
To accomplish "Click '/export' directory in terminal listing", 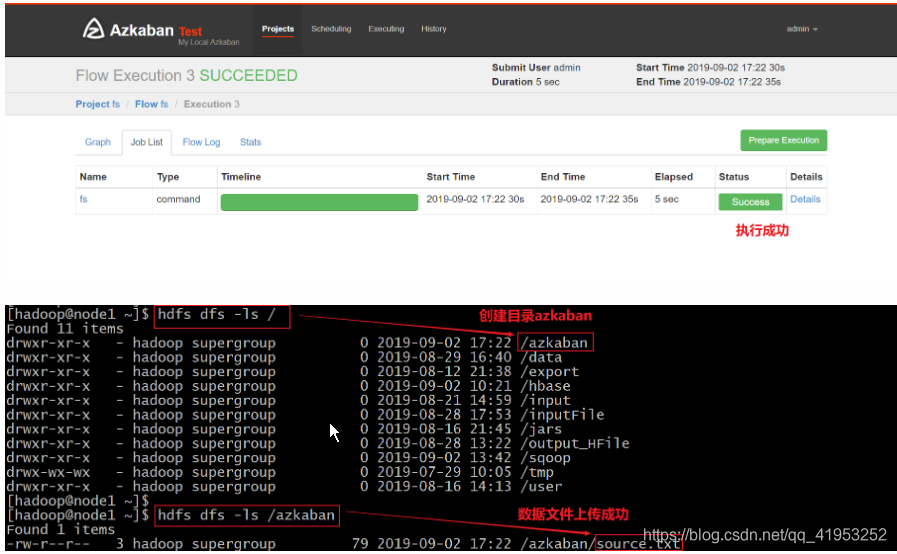I will coord(550,371).
